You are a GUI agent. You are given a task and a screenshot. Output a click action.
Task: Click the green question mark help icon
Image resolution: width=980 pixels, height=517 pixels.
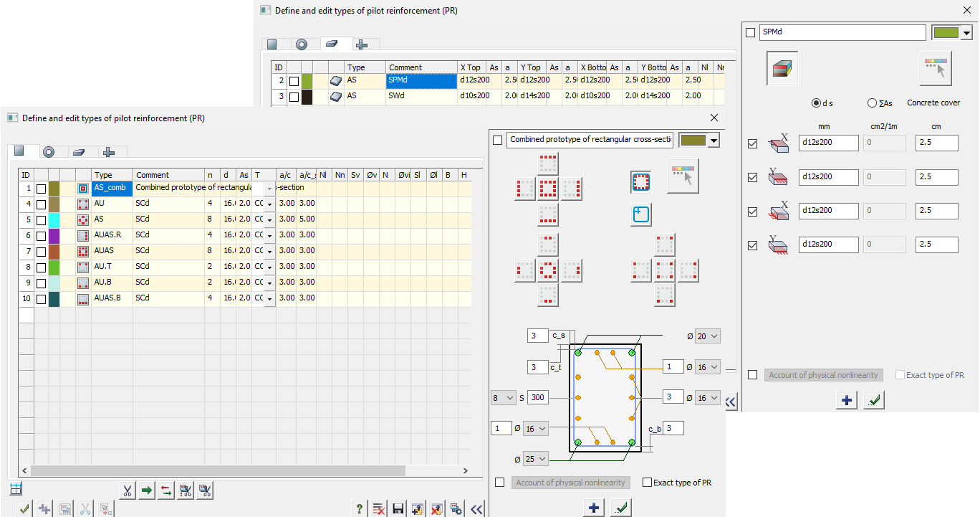tap(360, 509)
